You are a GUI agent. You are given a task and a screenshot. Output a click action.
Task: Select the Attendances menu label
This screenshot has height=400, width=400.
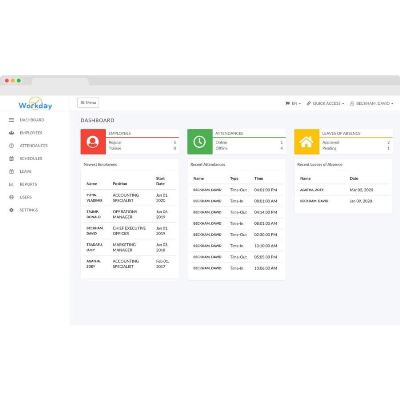pyautogui.click(x=34, y=146)
